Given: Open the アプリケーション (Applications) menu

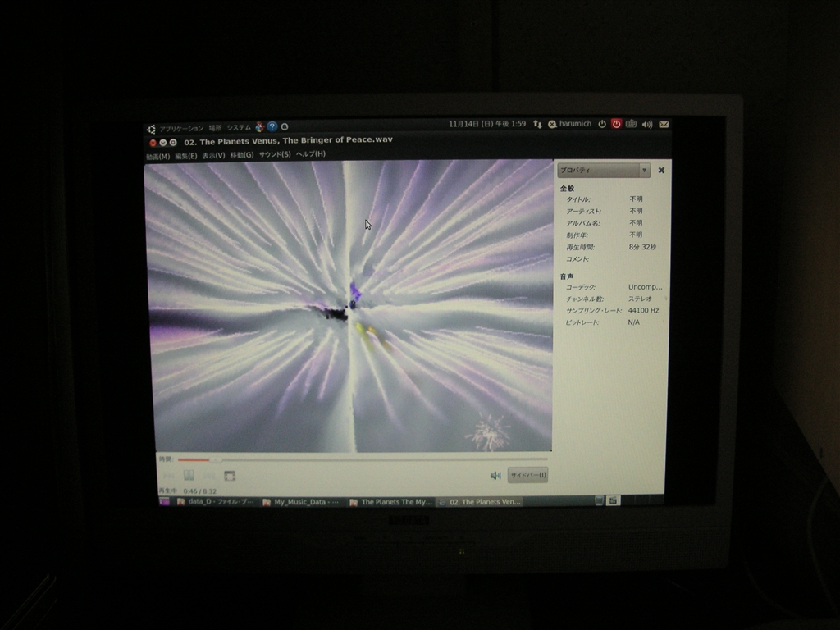Looking at the screenshot, I should 181,129.
